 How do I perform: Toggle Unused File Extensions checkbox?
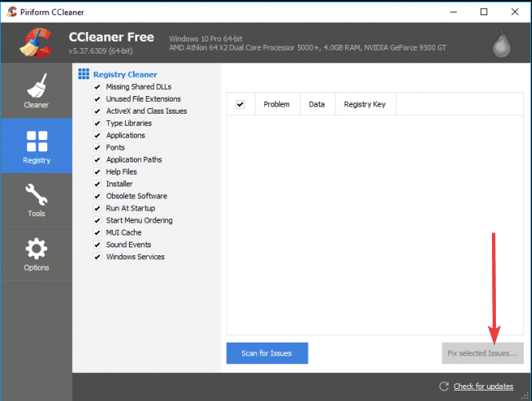point(98,99)
